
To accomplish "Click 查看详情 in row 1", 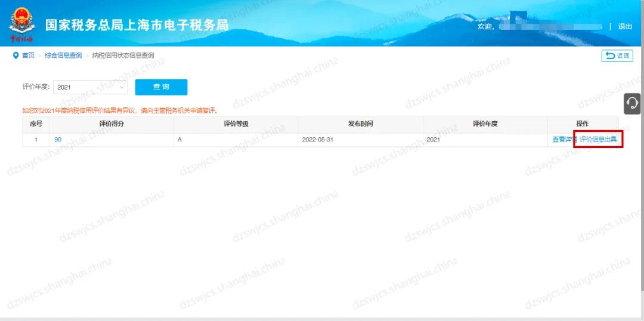I will (565, 140).
